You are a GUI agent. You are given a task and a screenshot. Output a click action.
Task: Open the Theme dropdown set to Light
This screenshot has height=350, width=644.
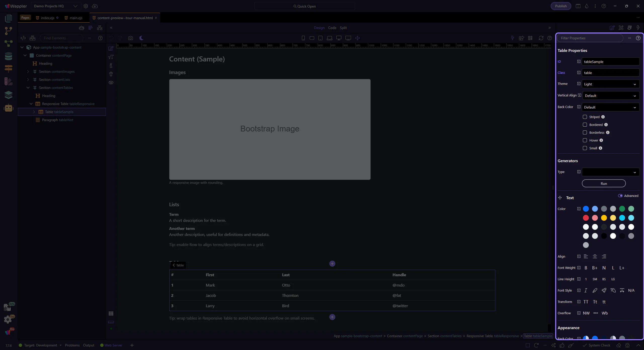(x=611, y=84)
